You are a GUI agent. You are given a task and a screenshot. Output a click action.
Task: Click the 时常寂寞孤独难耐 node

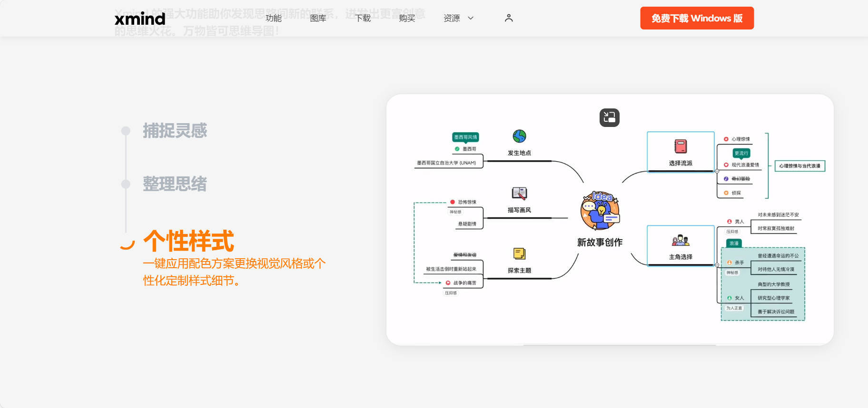point(776,229)
